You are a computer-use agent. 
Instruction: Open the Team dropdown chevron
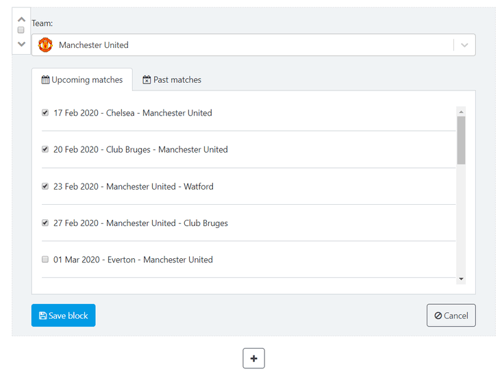click(464, 45)
